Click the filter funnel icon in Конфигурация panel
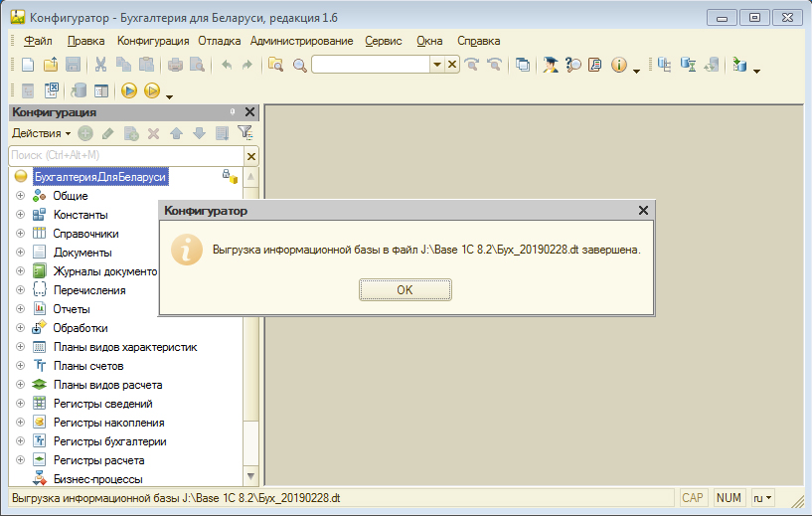The image size is (812, 516). tap(244, 133)
